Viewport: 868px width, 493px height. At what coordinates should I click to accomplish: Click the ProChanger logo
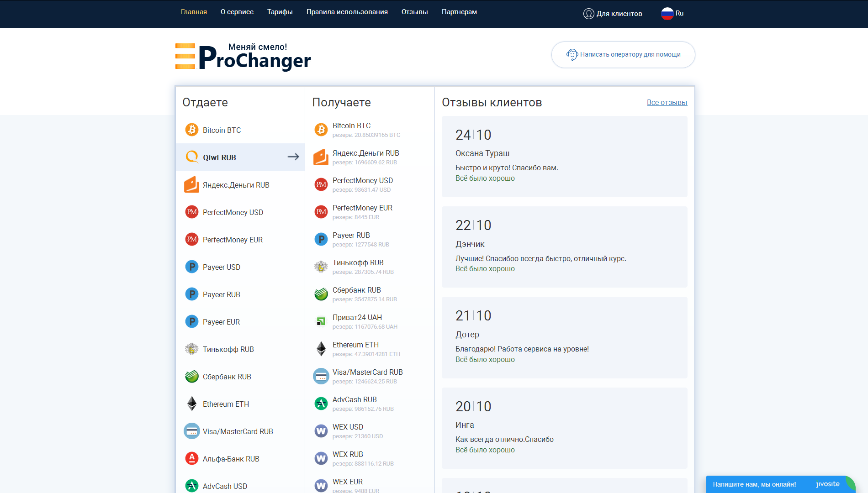click(x=243, y=57)
